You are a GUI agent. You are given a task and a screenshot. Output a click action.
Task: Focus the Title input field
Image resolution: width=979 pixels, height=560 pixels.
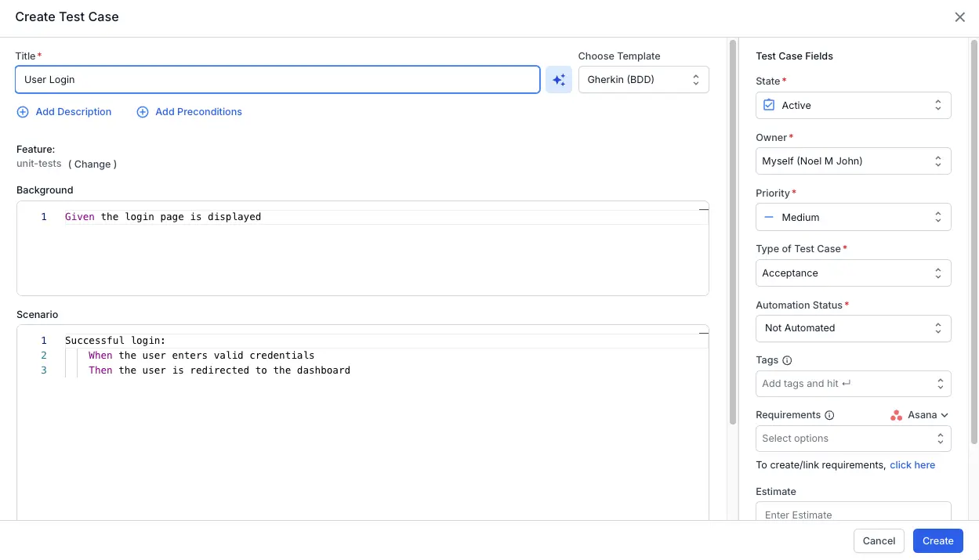(277, 80)
